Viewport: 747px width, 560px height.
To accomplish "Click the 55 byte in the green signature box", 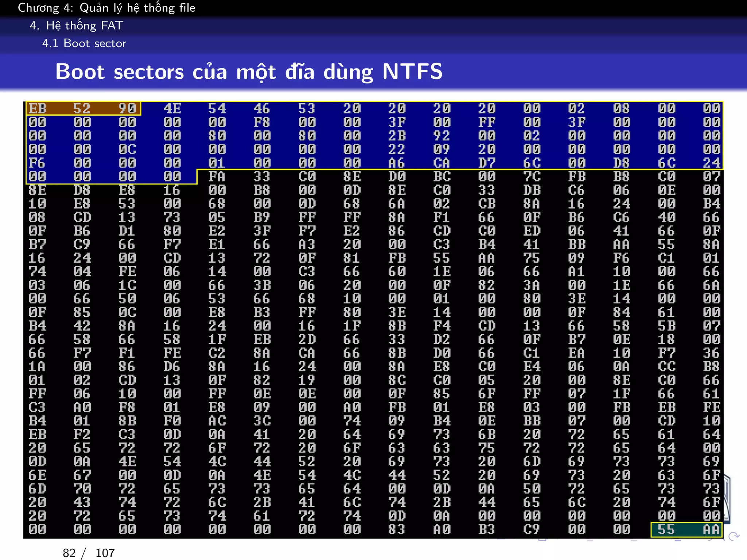I will pyautogui.click(x=666, y=530).
